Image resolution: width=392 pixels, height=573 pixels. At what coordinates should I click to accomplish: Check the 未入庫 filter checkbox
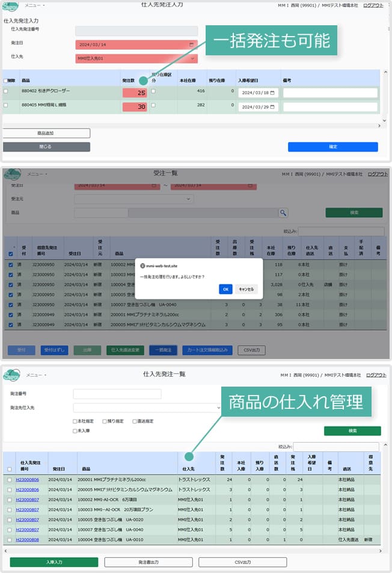pyautogui.click(x=75, y=431)
